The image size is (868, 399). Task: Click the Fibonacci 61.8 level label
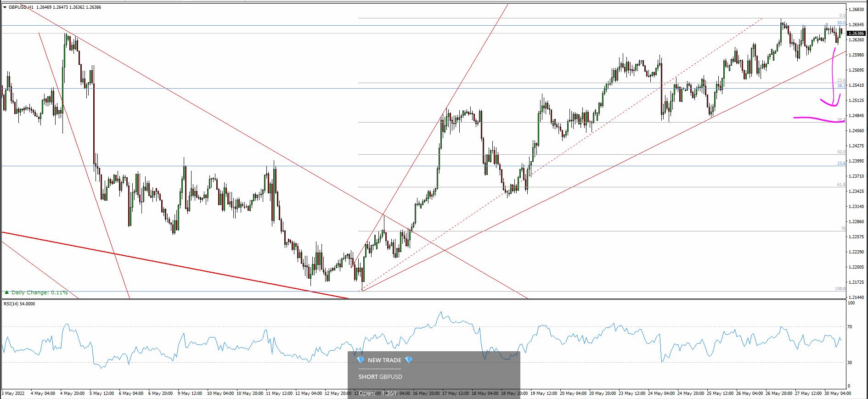[841, 185]
